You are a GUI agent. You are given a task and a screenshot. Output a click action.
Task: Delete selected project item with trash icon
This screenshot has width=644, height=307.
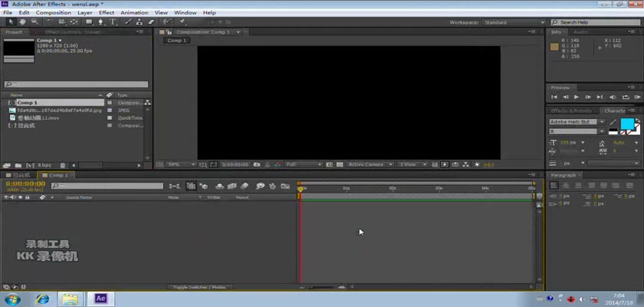point(62,165)
